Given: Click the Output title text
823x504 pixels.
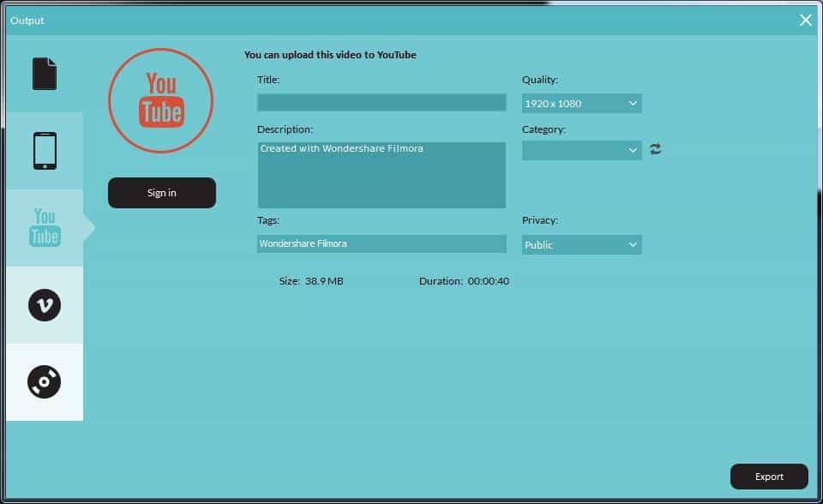Looking at the screenshot, I should tap(27, 21).
